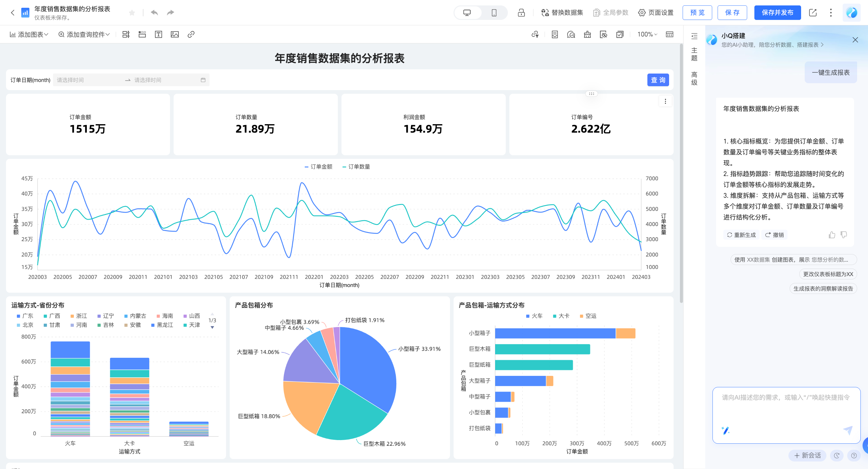This screenshot has height=469, width=868.
Task: Switch to desktop layout view
Action: tap(467, 13)
